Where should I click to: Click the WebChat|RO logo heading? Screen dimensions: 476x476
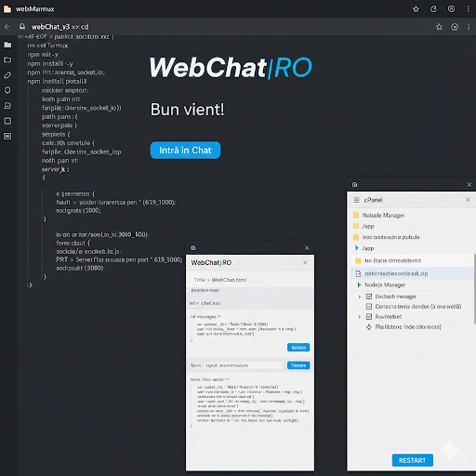[231, 67]
